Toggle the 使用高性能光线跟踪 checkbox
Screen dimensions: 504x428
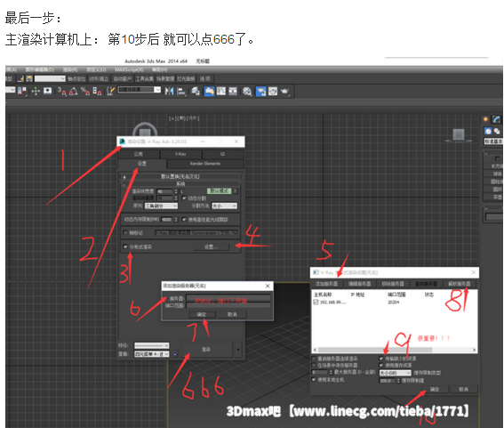pyautogui.click(x=184, y=220)
